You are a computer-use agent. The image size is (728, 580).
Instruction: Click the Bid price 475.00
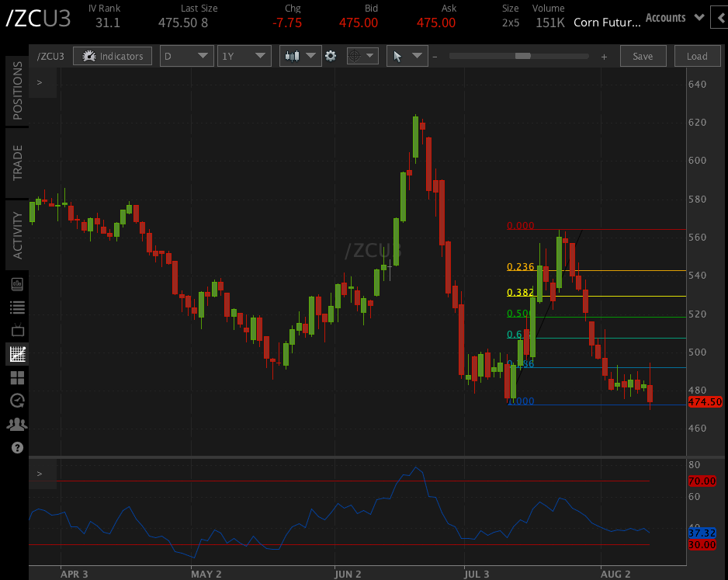[x=359, y=23]
